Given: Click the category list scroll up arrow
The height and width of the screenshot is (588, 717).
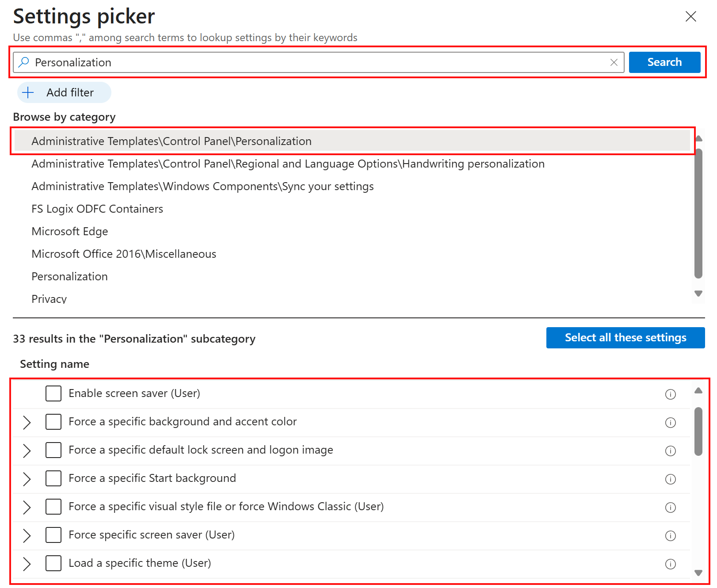Looking at the screenshot, I should (698, 139).
